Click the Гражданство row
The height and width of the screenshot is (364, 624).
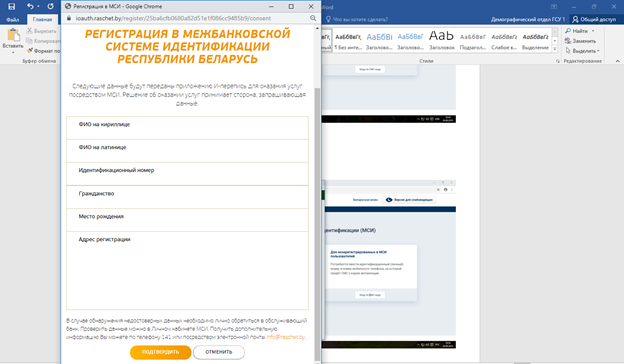point(187,197)
